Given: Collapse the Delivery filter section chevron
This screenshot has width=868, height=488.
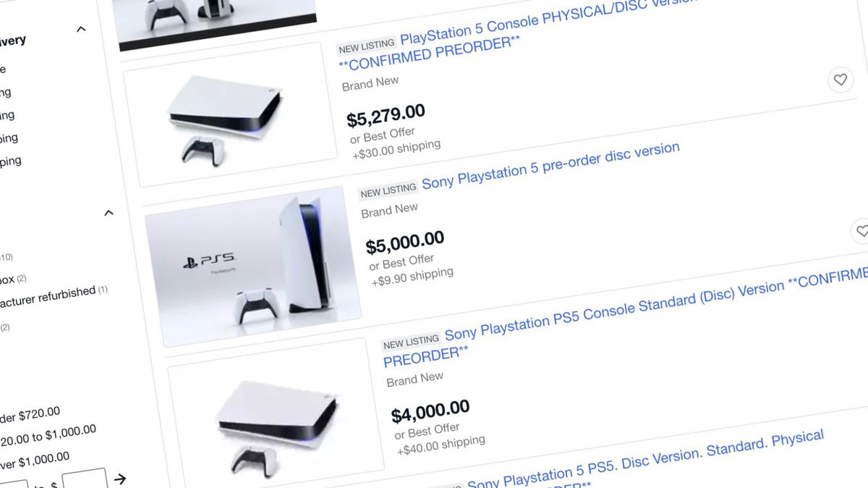Looking at the screenshot, I should [x=81, y=30].
